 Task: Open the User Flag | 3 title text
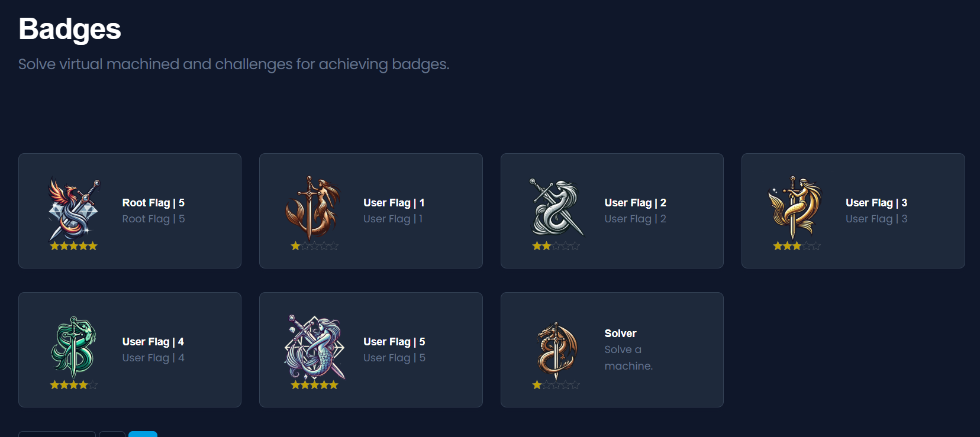click(x=876, y=203)
